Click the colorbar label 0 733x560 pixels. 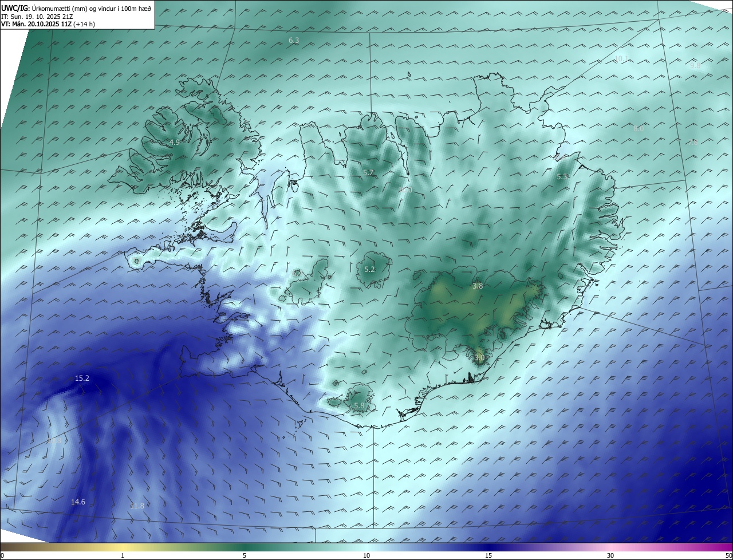point(2,555)
